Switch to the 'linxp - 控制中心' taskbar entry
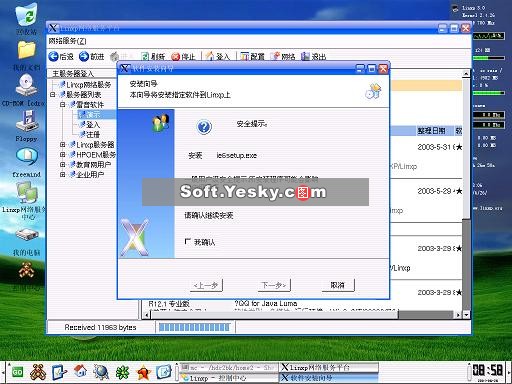The height and width of the screenshot is (384, 512). (x=228, y=378)
